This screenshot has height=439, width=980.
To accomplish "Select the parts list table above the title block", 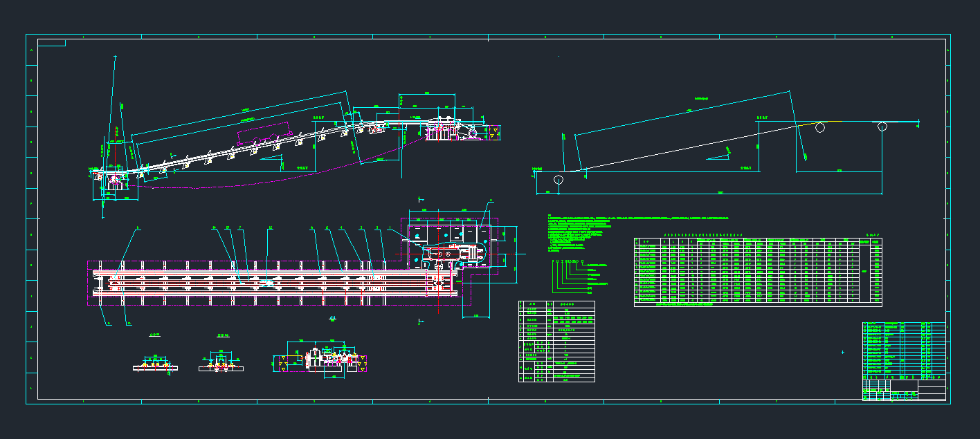I will (903, 349).
